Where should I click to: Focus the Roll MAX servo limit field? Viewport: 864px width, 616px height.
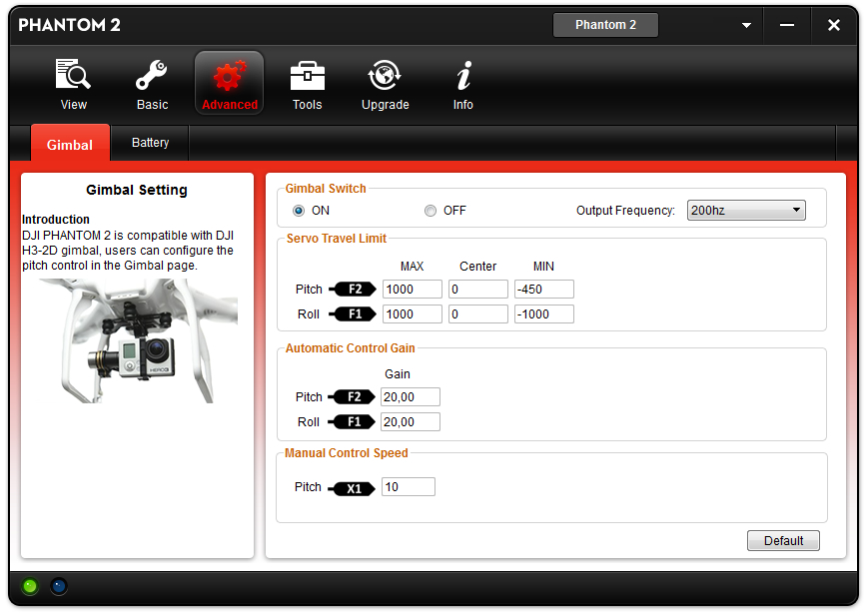pos(413,314)
